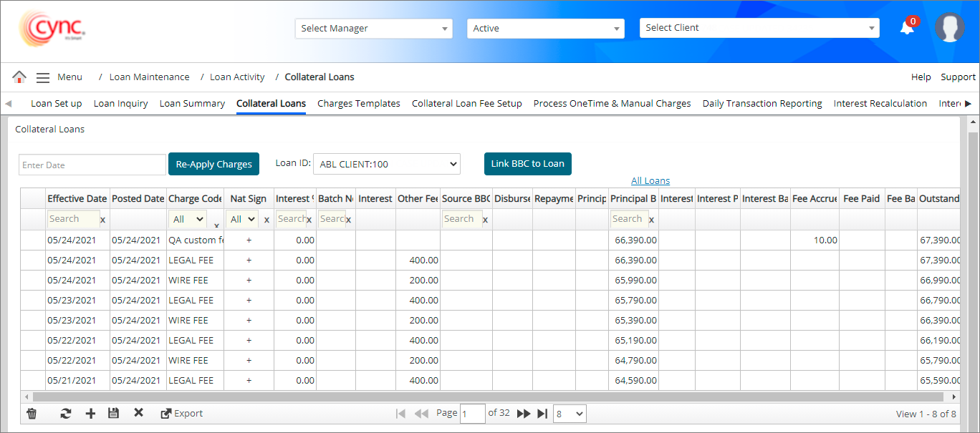Click the home icon in breadcrumb bar

[x=19, y=77]
